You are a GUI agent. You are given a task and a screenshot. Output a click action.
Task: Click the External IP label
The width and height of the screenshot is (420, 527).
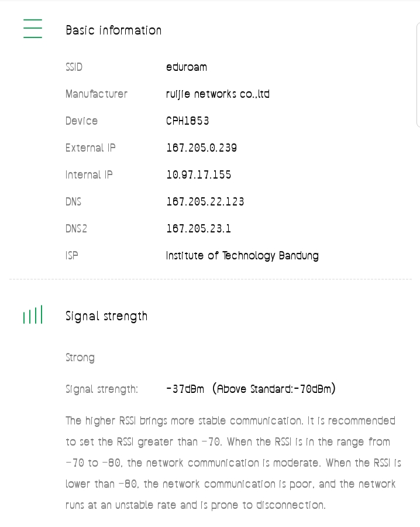click(x=91, y=148)
